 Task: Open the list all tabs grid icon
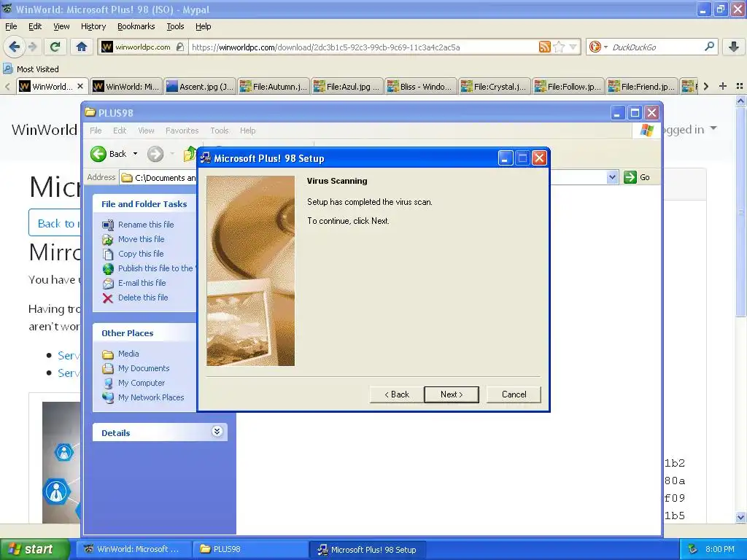coord(740,86)
